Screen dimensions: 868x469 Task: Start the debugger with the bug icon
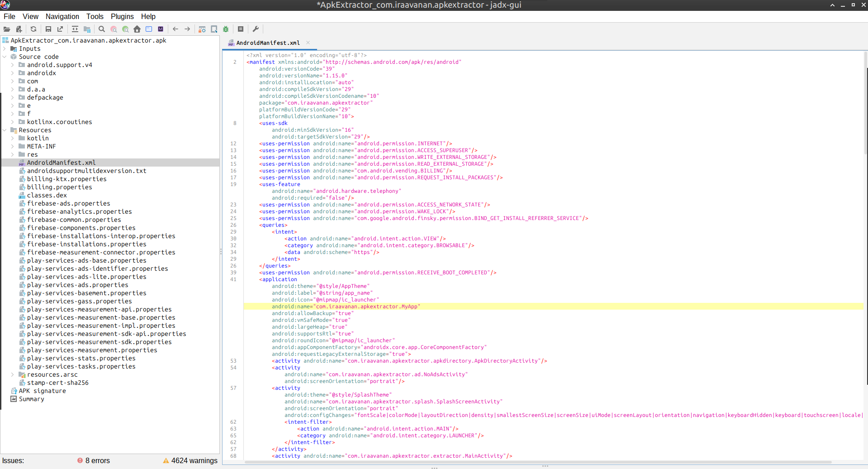click(226, 29)
